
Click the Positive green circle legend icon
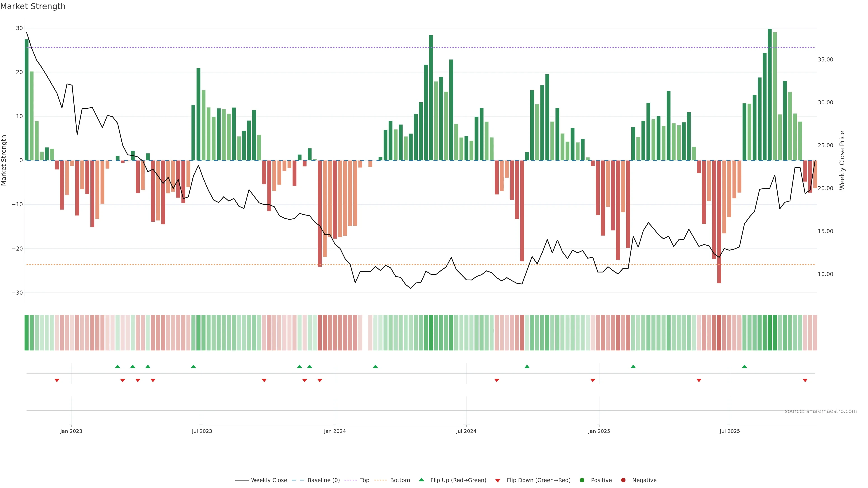pos(582,480)
